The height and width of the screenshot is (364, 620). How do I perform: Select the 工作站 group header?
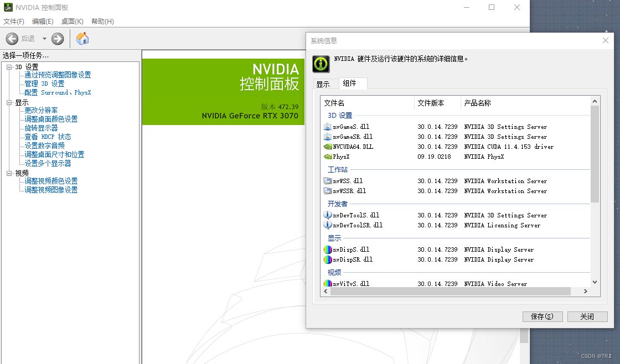[338, 169]
